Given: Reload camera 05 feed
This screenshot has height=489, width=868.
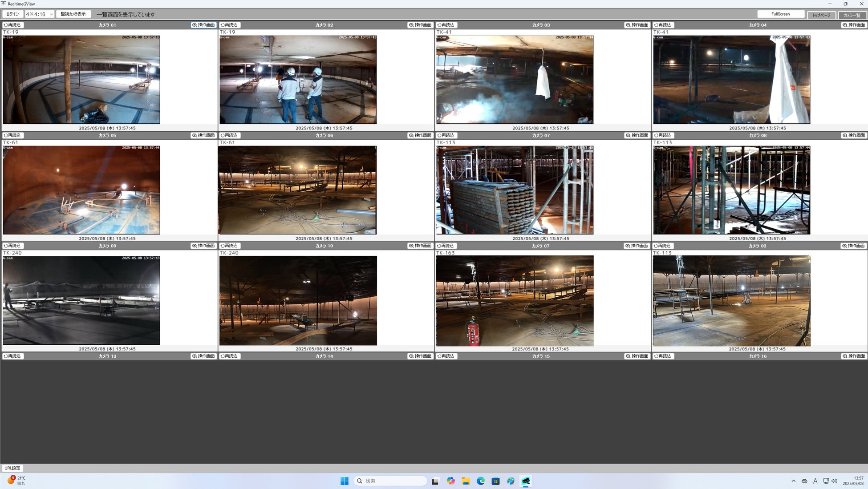Looking at the screenshot, I should pos(13,135).
